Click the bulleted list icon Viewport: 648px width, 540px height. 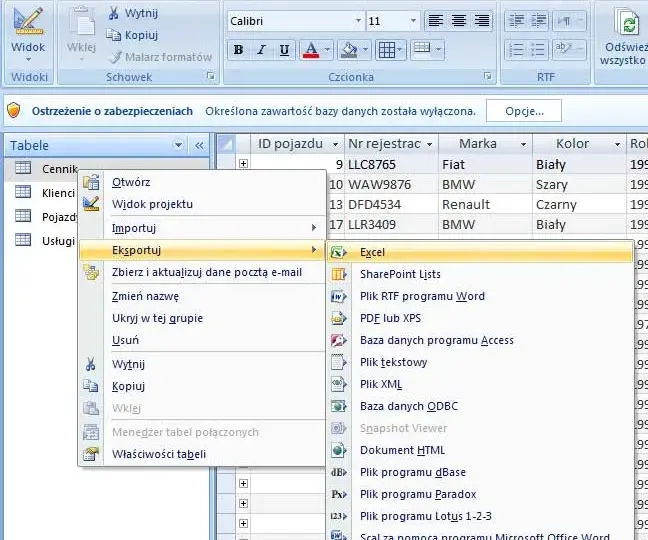[538, 50]
